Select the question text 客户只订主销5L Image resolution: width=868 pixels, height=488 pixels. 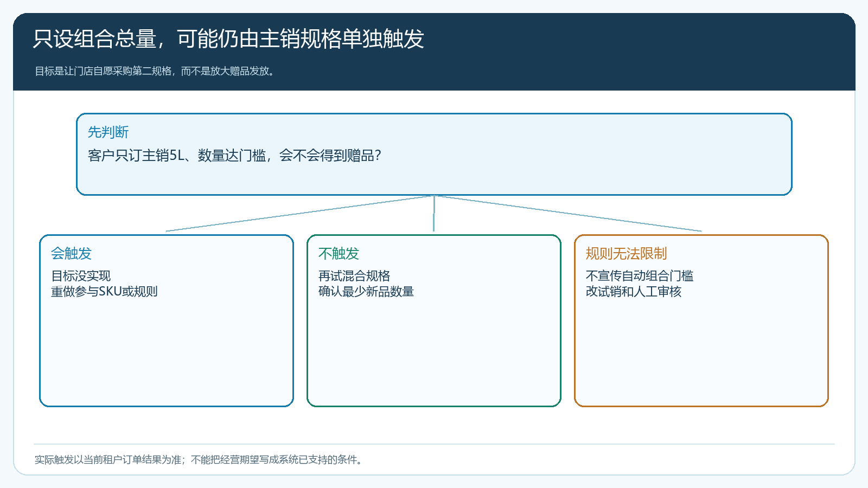click(235, 156)
